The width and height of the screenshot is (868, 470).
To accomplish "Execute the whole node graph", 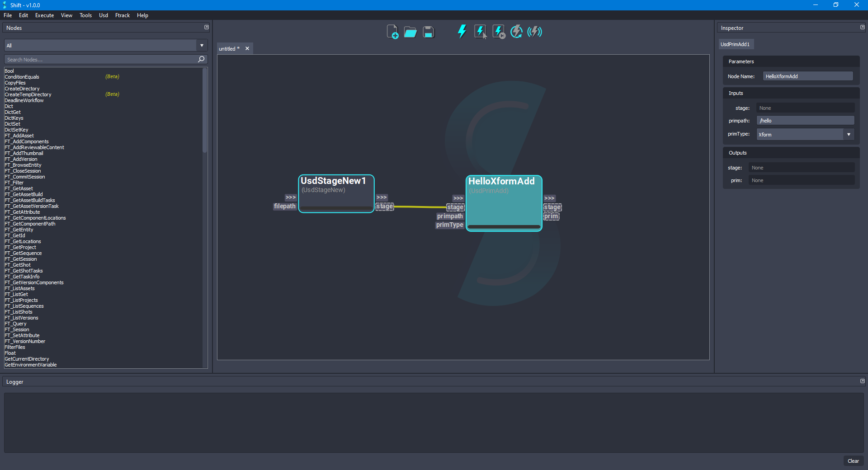I will point(462,32).
